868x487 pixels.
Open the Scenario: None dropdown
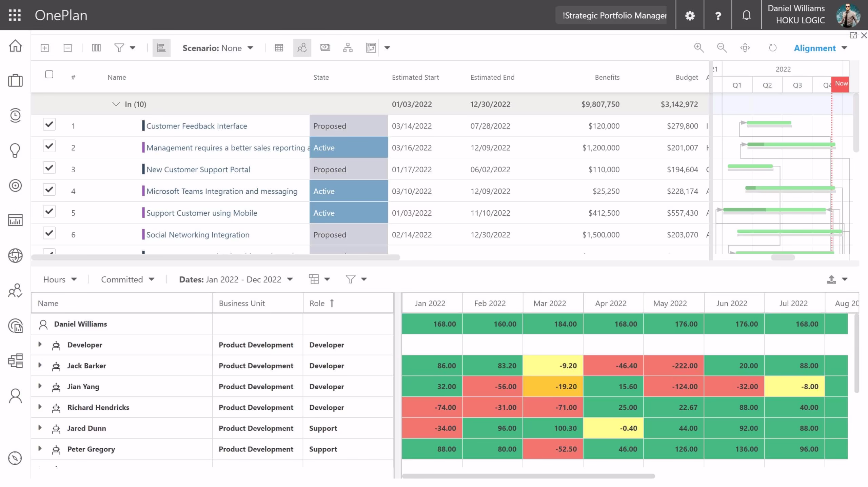[218, 48]
